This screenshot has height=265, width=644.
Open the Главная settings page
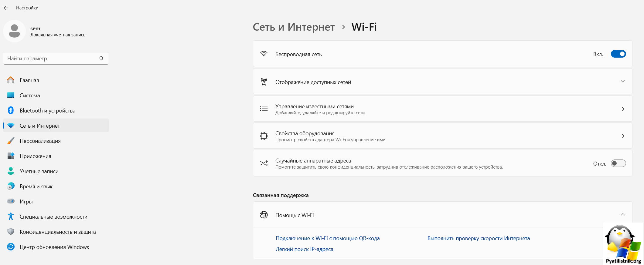tap(56, 80)
